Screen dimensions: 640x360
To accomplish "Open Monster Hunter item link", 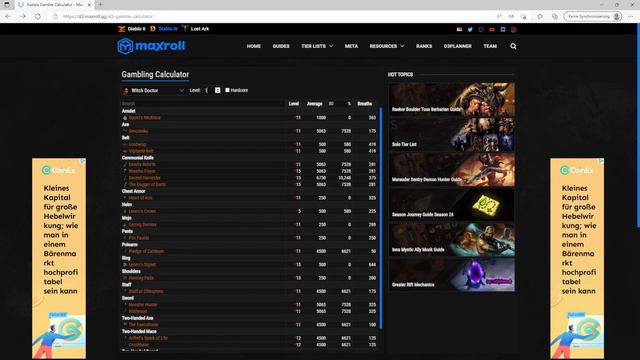I will pyautogui.click(x=143, y=304).
